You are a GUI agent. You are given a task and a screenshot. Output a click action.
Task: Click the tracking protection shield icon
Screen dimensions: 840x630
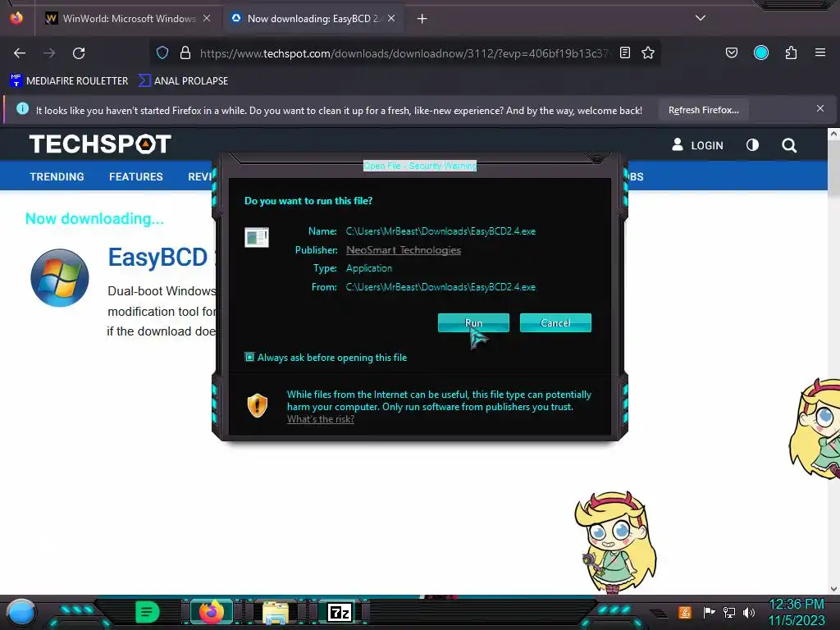pos(162,52)
